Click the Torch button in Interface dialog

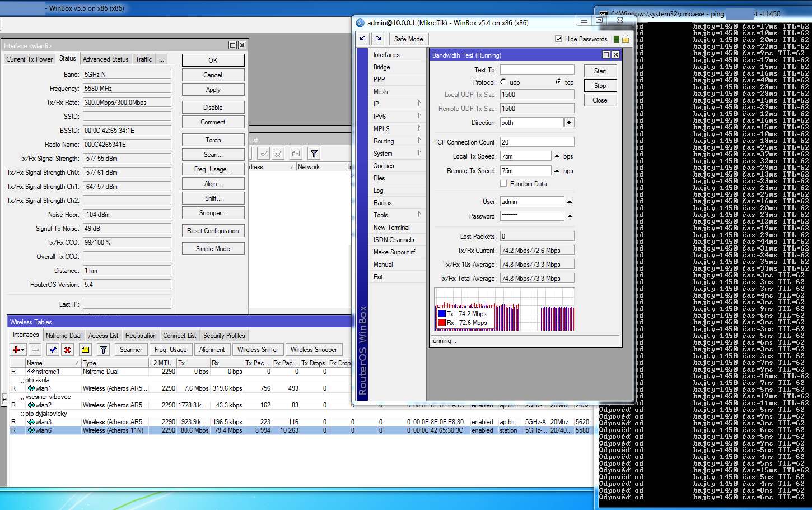pyautogui.click(x=213, y=140)
